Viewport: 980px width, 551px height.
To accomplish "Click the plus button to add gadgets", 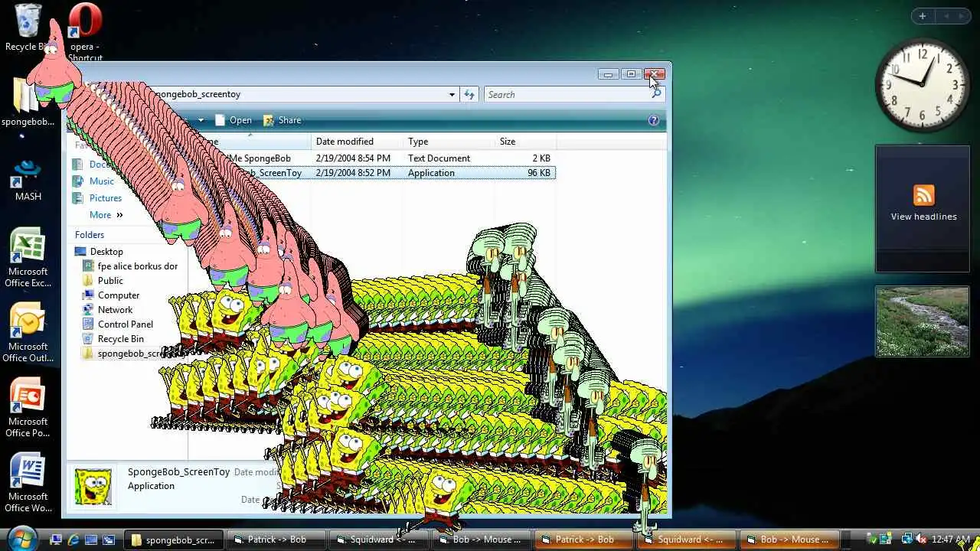I will click(x=923, y=16).
